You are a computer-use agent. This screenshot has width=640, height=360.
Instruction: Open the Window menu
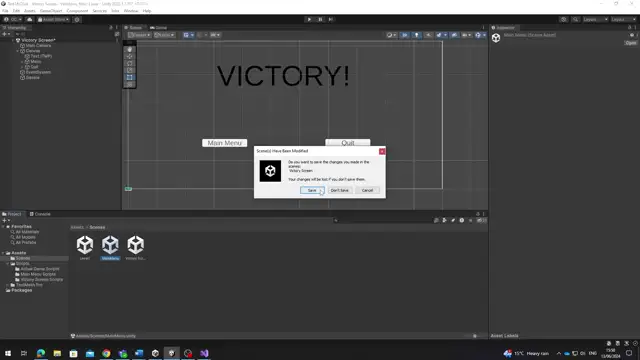(131, 11)
